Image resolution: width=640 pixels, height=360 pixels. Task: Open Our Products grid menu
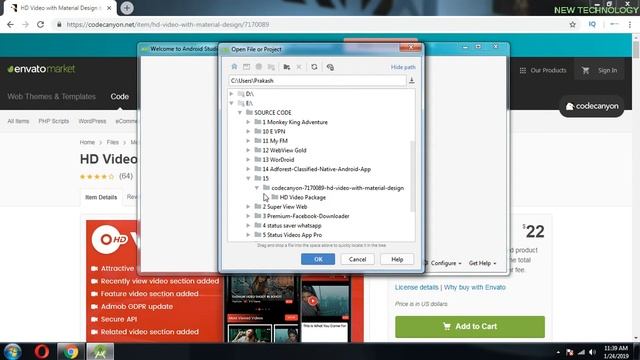pos(543,70)
